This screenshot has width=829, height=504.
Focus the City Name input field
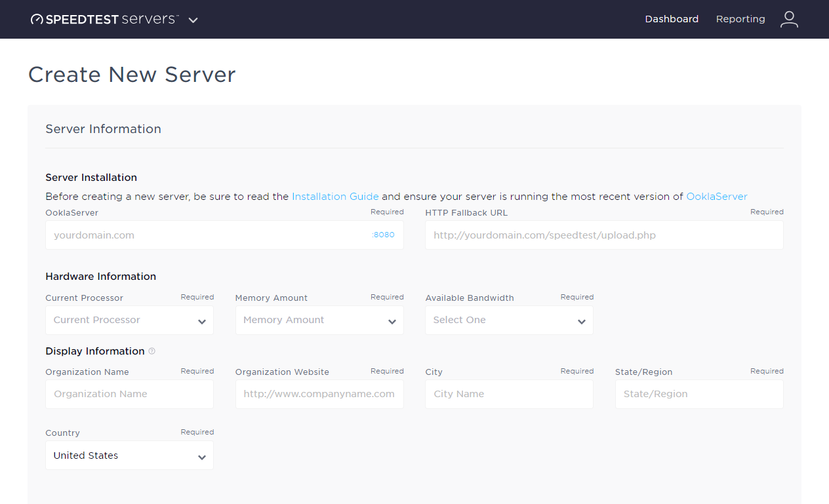(x=509, y=394)
